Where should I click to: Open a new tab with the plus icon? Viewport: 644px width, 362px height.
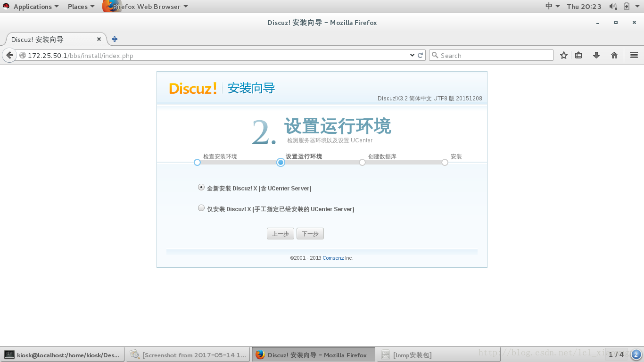(x=115, y=39)
